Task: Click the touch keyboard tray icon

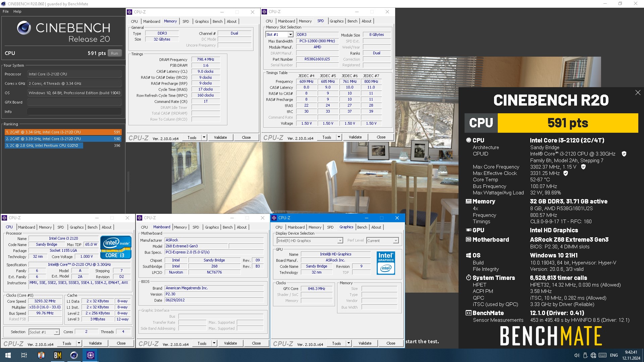Action: (x=602, y=355)
